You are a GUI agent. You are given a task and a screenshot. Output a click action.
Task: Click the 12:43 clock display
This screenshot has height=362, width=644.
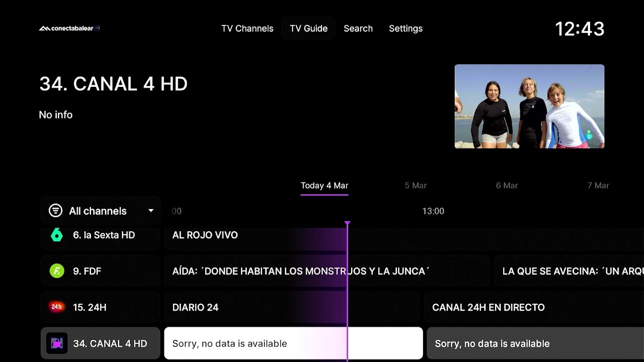(580, 29)
